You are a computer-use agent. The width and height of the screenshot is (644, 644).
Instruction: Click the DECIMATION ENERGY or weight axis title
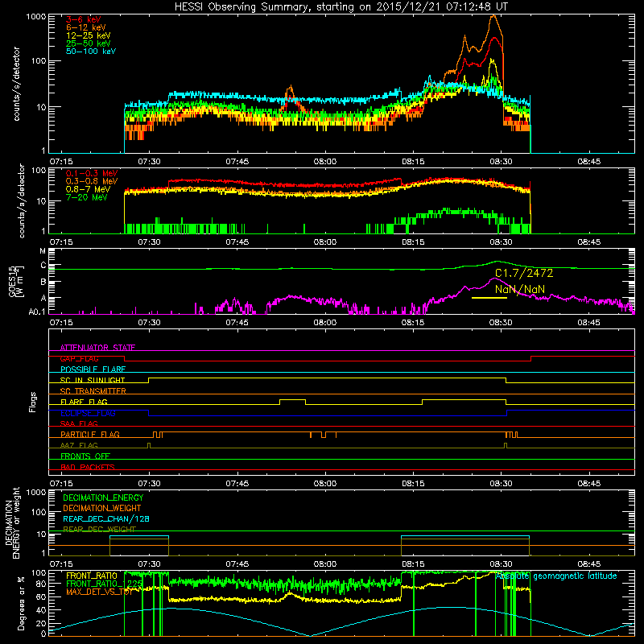[x=12, y=522]
